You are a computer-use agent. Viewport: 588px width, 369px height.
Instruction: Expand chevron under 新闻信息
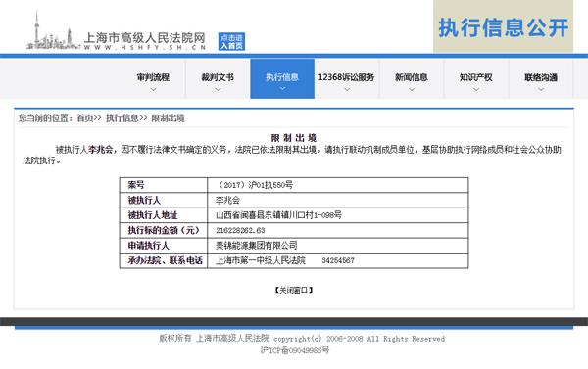point(412,89)
